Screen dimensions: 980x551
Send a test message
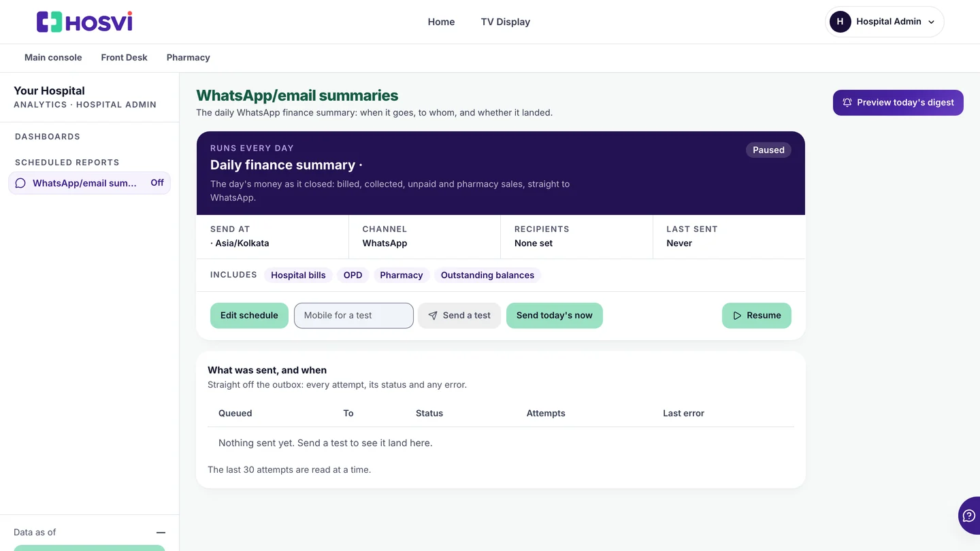pos(459,316)
